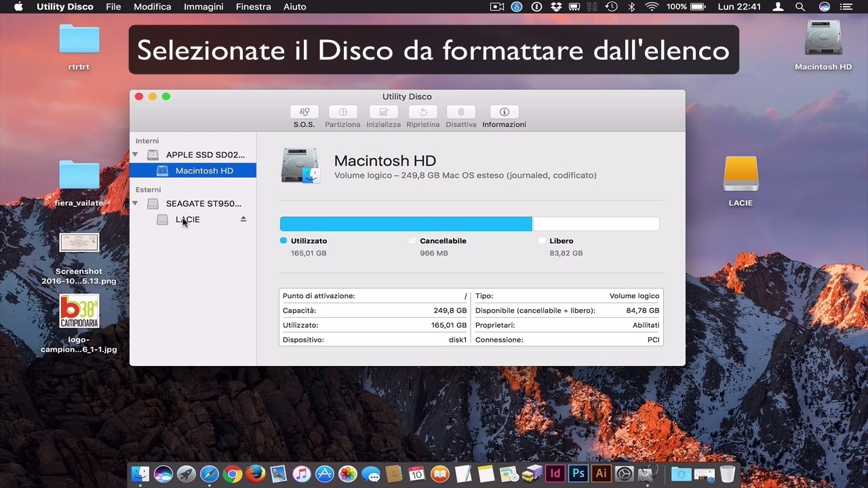Screen dimensions: 868x488
Task: Click the Utilizzato usage bar
Action: coord(406,224)
